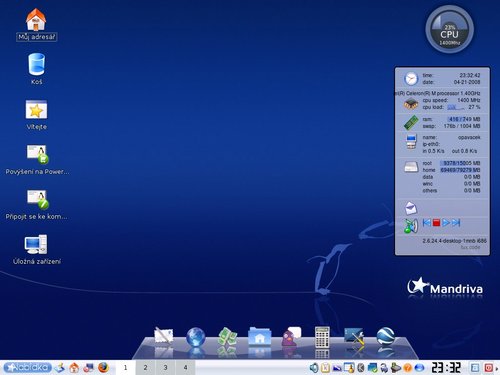The width and height of the screenshot is (500, 375).
Task: Click the cpu load graph bar
Action: click(x=455, y=107)
